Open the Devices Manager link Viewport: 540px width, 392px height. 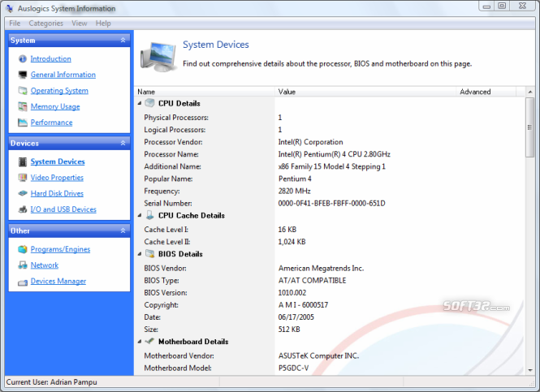click(58, 281)
